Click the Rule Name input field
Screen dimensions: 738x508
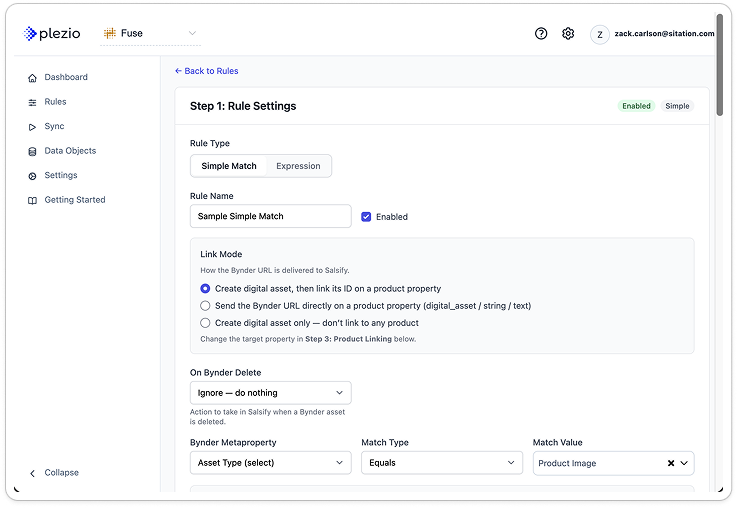tap(271, 216)
